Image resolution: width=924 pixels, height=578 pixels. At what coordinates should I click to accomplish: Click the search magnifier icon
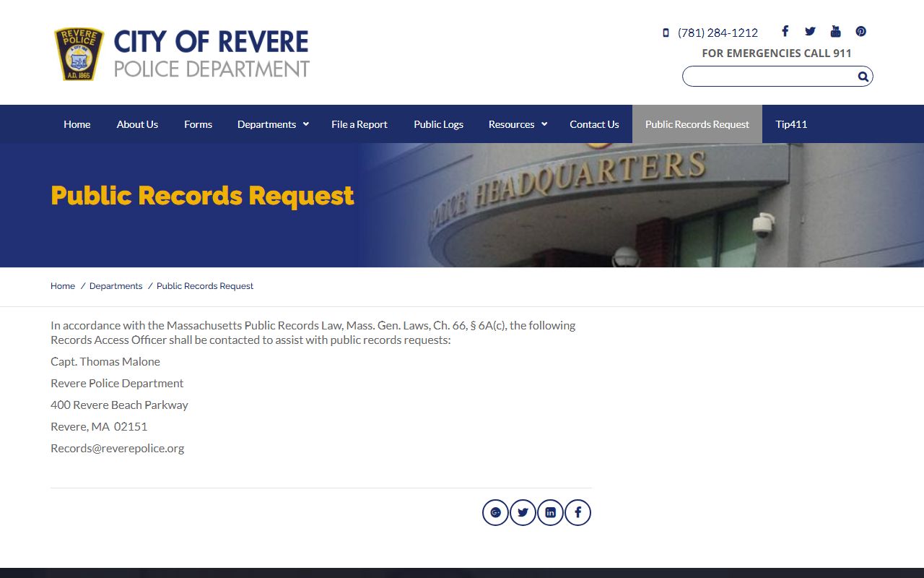pyautogui.click(x=863, y=77)
